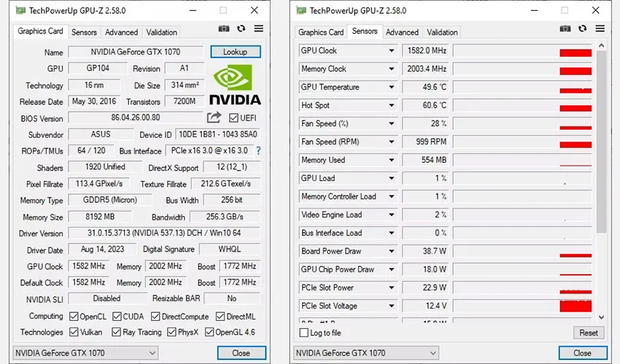Open the Memory Used sensor dropdown
The width and height of the screenshot is (620, 364).
(391, 160)
